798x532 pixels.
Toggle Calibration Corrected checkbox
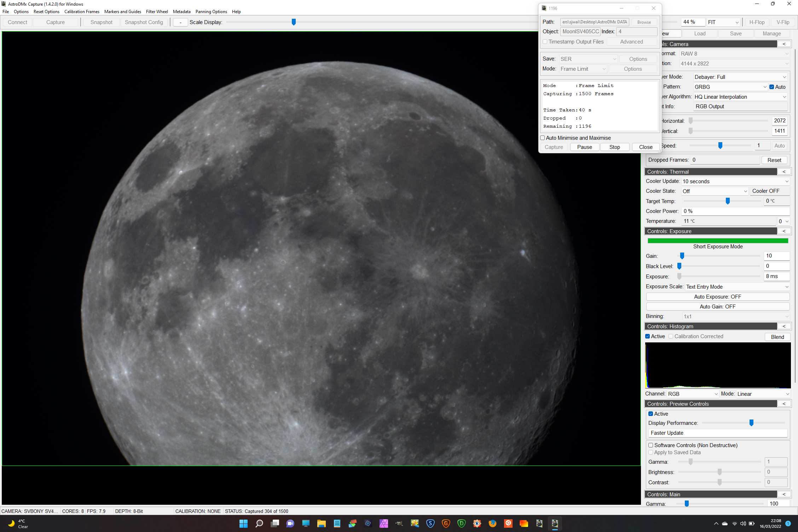[671, 336]
